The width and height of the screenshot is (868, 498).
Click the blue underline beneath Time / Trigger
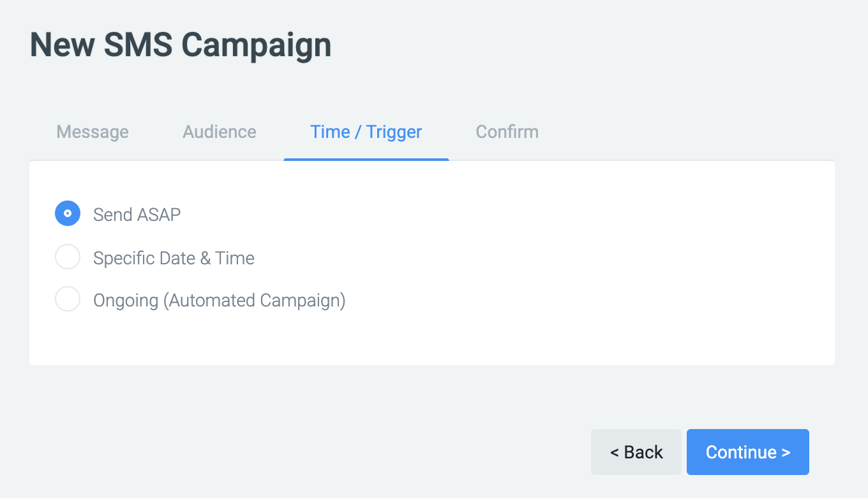(366, 159)
